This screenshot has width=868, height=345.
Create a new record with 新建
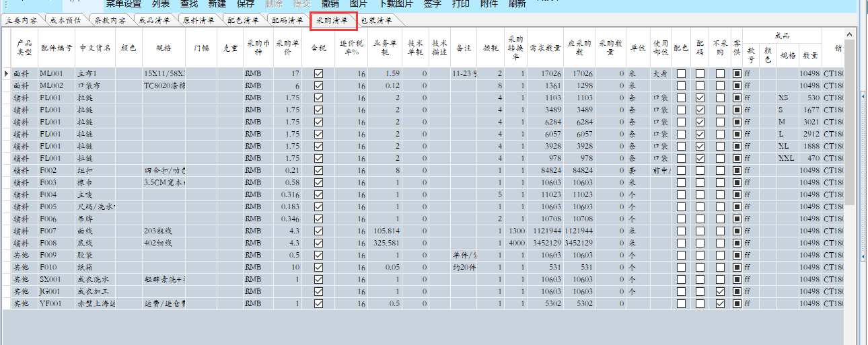(217, 3)
